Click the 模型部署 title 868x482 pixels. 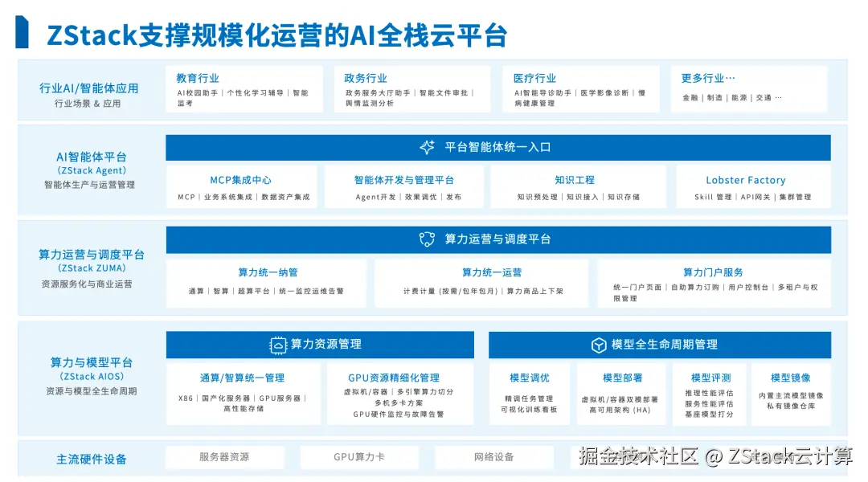pyautogui.click(x=622, y=378)
